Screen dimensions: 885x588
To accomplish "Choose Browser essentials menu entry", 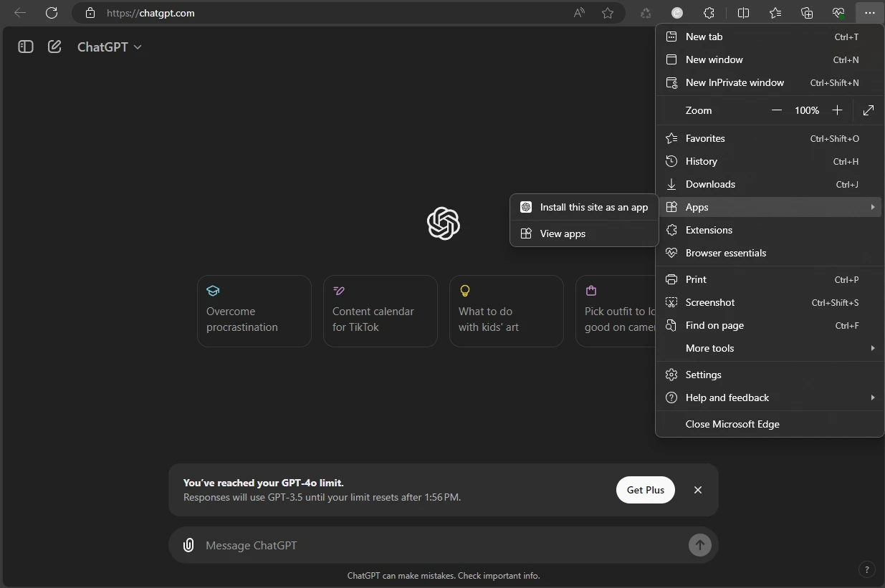I will (770, 253).
